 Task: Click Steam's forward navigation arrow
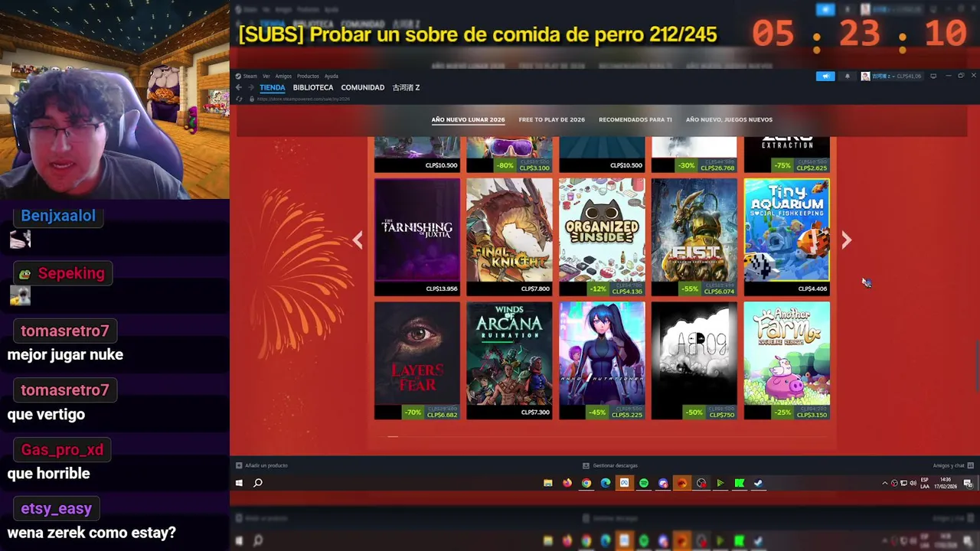pyautogui.click(x=250, y=87)
